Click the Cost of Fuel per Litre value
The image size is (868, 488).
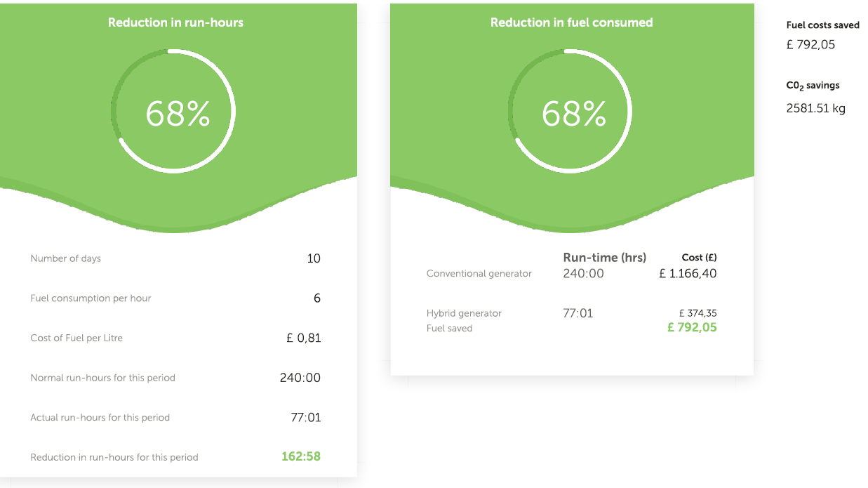tap(304, 338)
